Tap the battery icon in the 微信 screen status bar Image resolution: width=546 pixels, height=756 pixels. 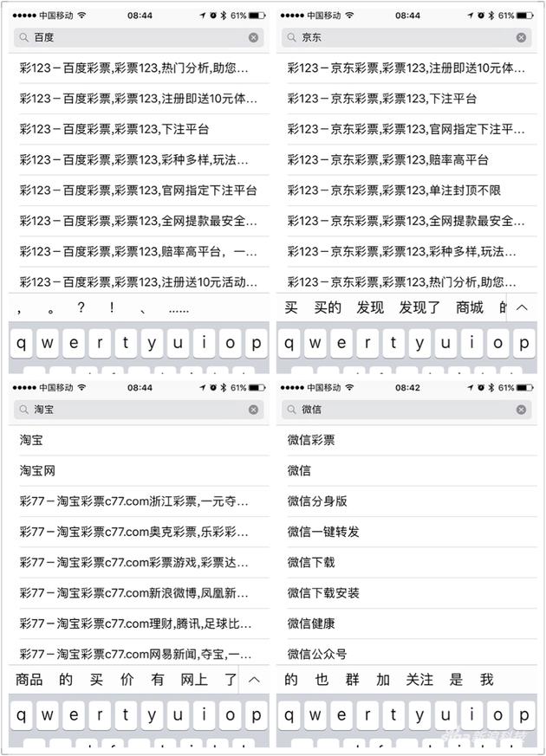click(x=525, y=388)
